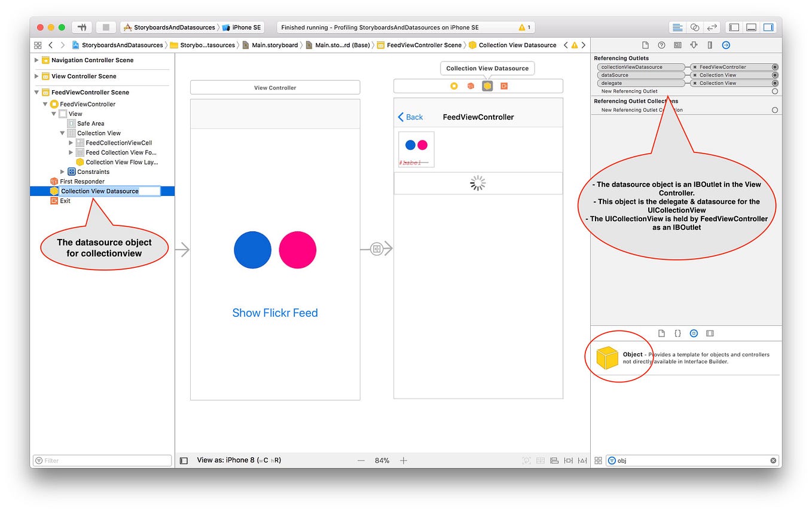
Task: Open the Identity inspector
Action: pos(678,45)
